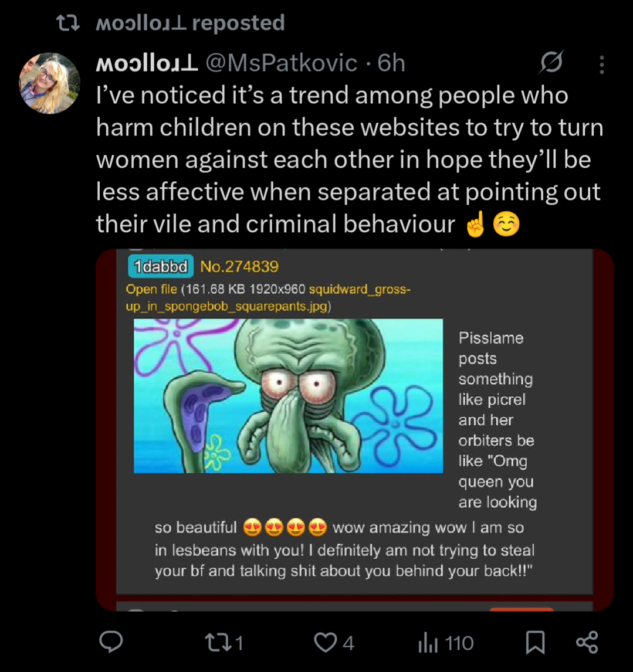Screen dimensions: 633x672
Task: Click the Grok slashed-circle icon
Action: (x=552, y=63)
